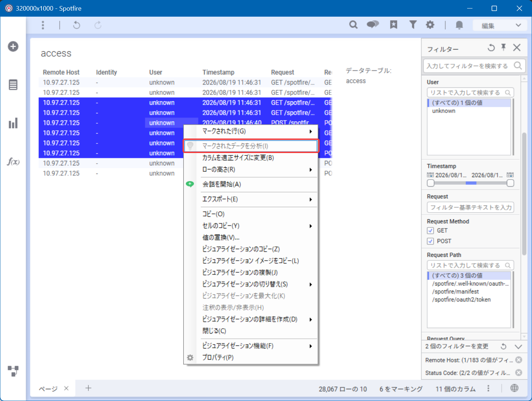
Task: Open the 編集 mode dropdown
Action: click(x=499, y=26)
